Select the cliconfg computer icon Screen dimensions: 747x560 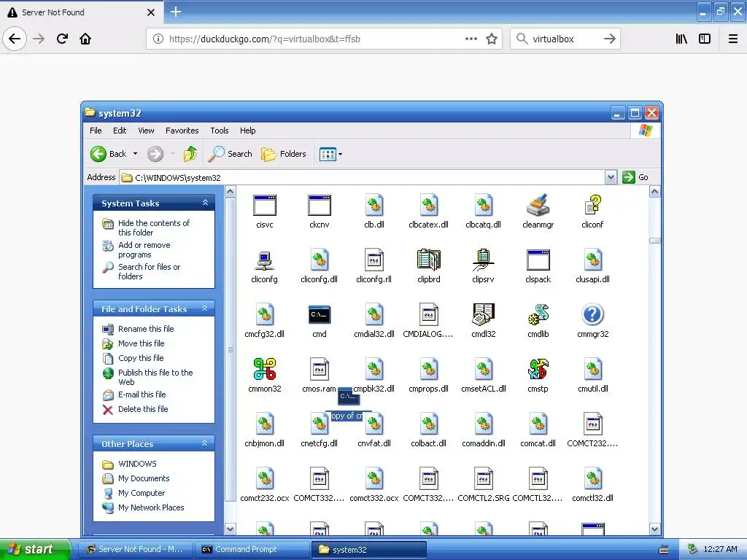264,260
